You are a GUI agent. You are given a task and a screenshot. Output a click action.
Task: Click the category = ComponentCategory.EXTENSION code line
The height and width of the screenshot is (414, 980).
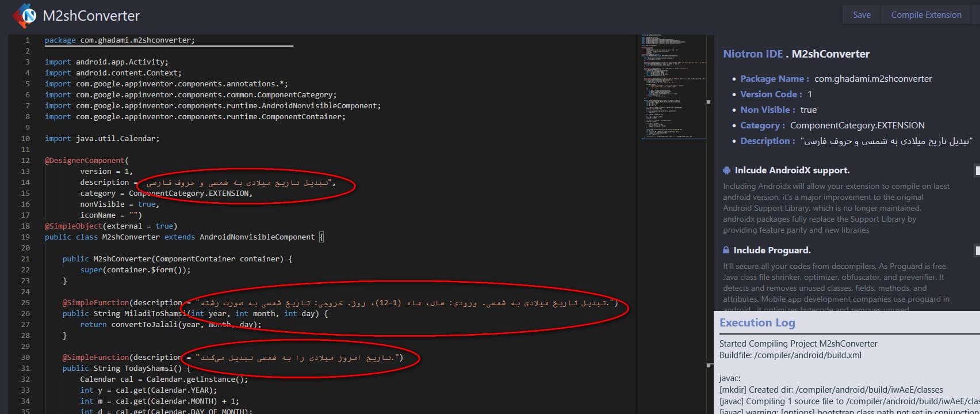[x=166, y=193]
